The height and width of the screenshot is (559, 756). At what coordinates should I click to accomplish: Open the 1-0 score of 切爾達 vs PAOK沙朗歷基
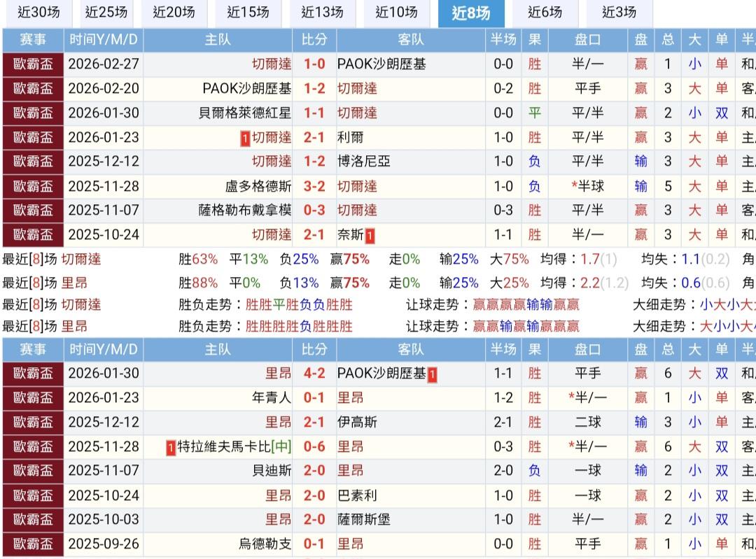pyautogui.click(x=314, y=64)
